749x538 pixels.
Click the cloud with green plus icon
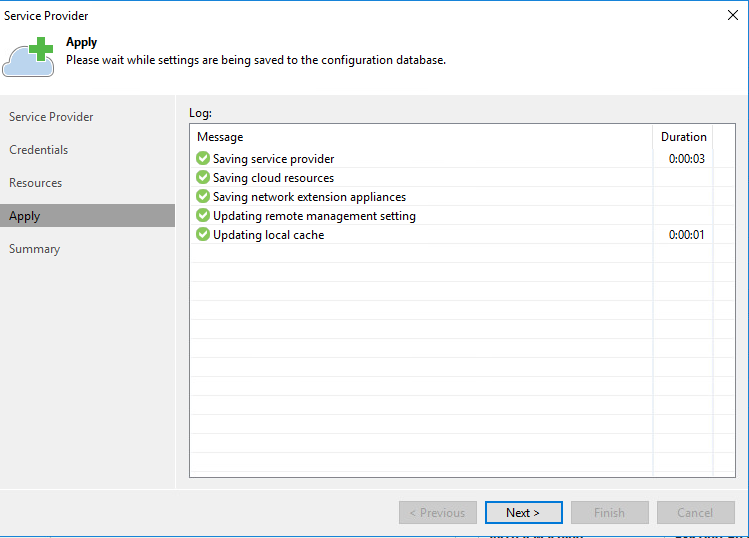point(28,58)
